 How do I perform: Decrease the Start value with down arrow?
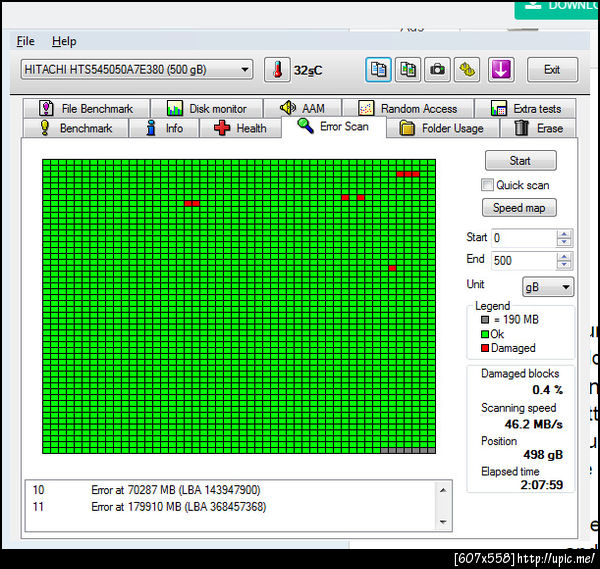(x=564, y=242)
